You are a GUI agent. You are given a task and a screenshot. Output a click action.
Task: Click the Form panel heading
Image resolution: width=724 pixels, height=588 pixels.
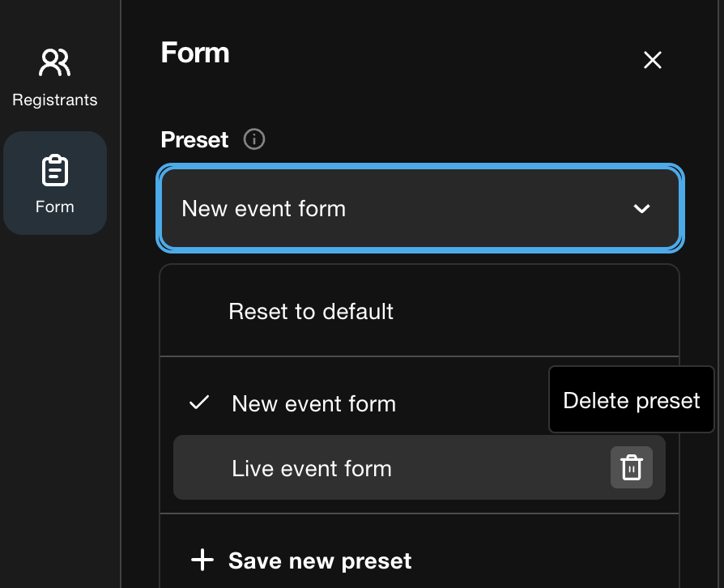tap(195, 52)
